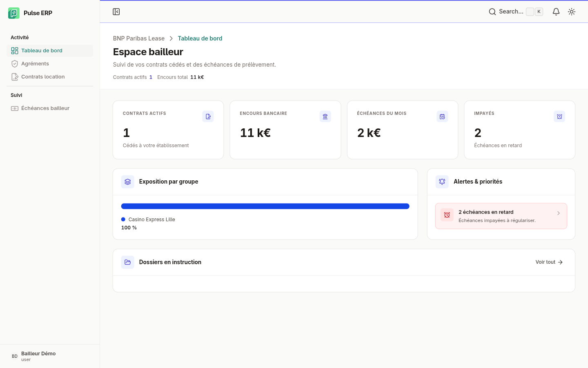Click the Tableau de bord sidebar grid icon

(x=15, y=51)
